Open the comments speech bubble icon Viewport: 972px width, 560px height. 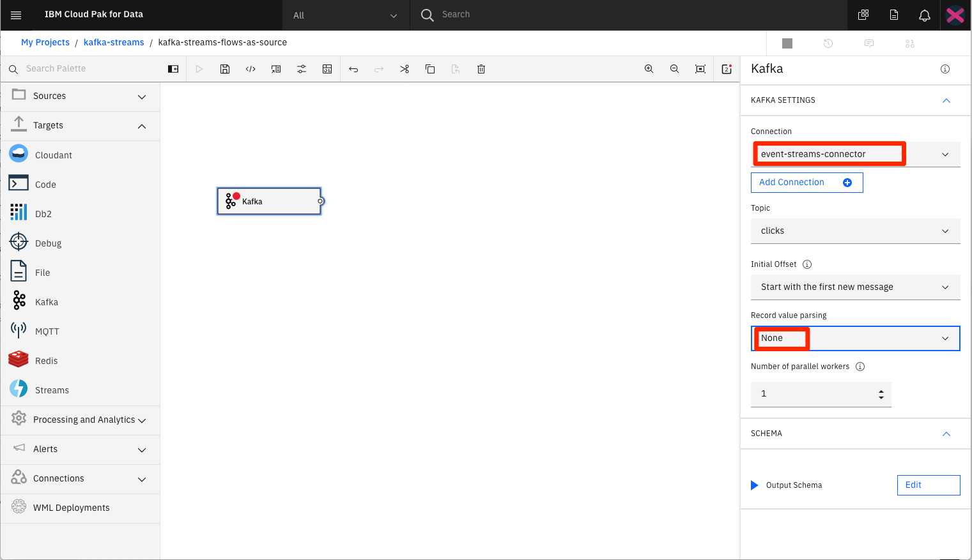point(869,43)
